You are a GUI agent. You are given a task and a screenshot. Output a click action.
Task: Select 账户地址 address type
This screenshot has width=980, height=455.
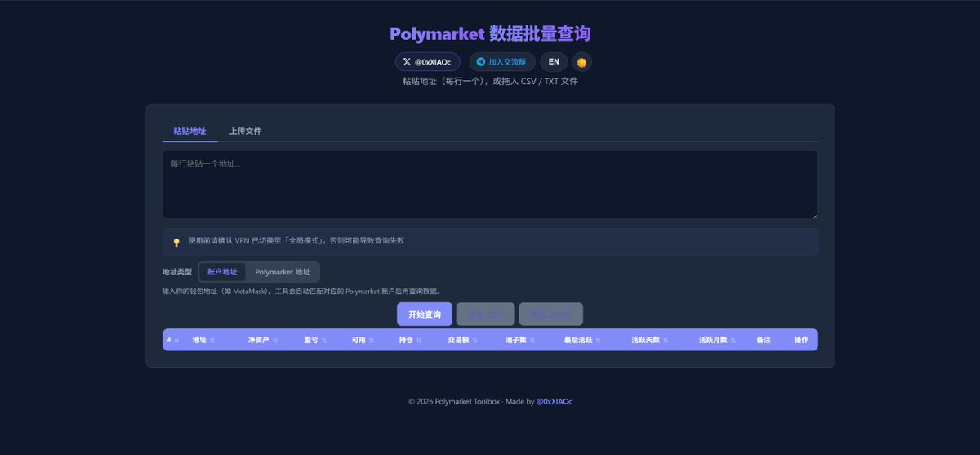pyautogui.click(x=222, y=272)
